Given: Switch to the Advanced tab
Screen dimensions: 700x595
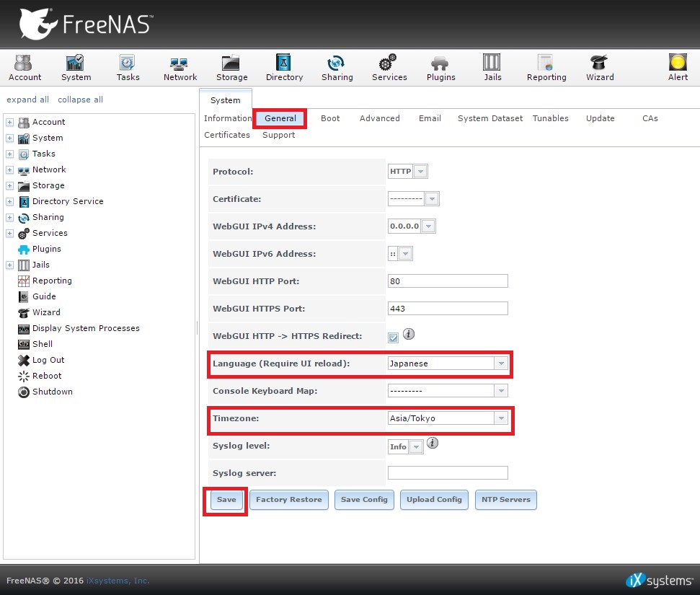Looking at the screenshot, I should (x=379, y=118).
